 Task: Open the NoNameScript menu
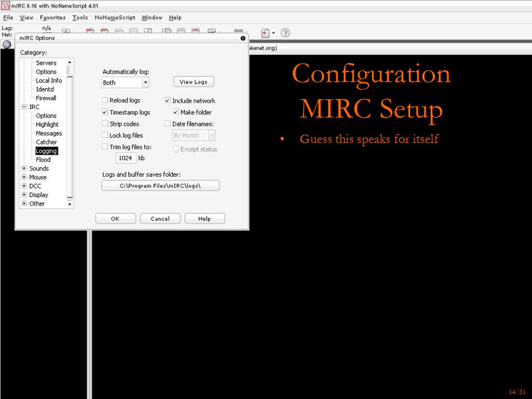point(115,18)
